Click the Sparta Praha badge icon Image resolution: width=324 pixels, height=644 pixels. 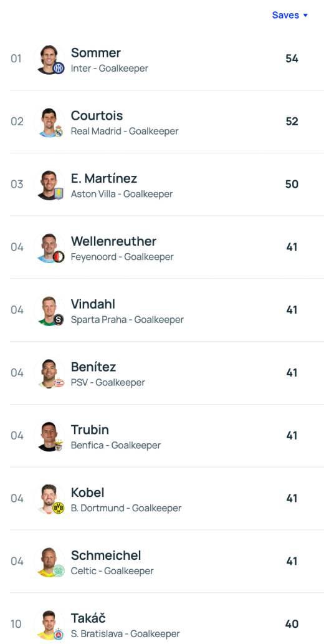(x=59, y=320)
